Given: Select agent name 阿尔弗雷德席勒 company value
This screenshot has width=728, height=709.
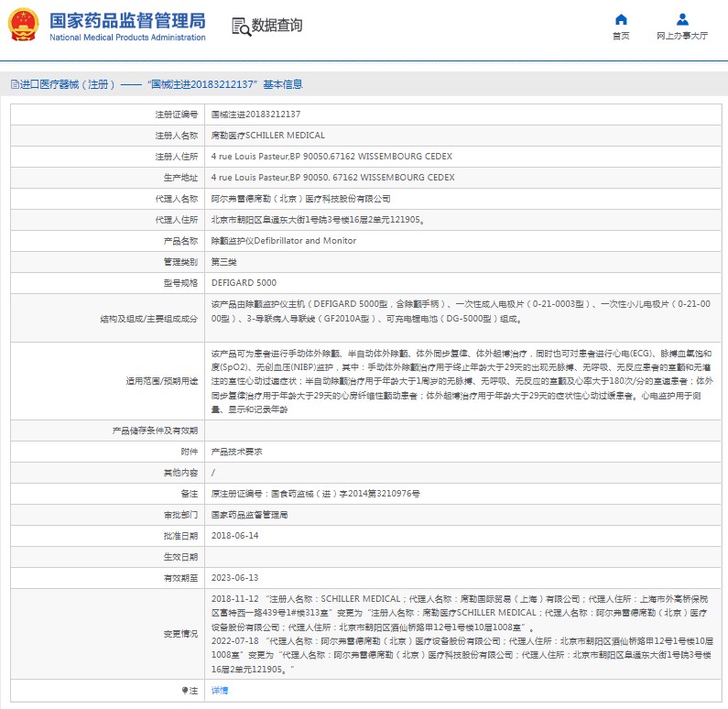Looking at the screenshot, I should pos(300,199).
